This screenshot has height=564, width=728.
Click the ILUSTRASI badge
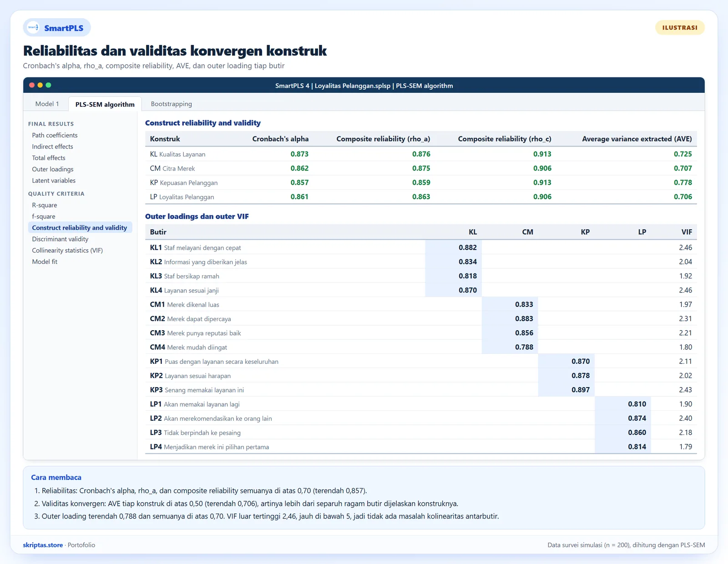coord(680,28)
